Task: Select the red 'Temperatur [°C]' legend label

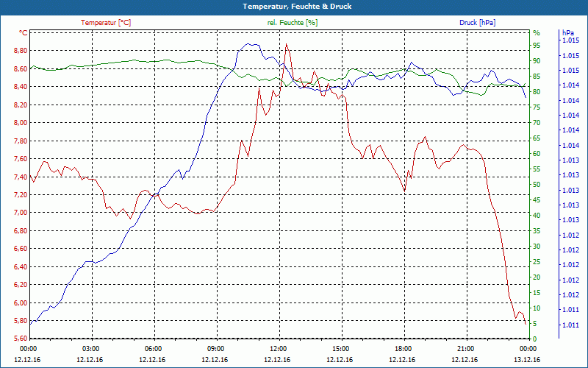Action: pyautogui.click(x=106, y=23)
